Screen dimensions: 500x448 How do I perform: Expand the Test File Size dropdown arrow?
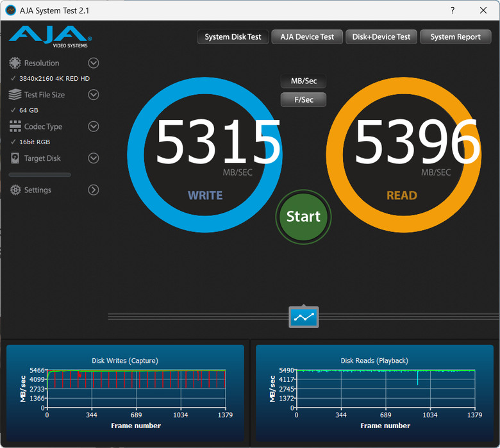(94, 95)
